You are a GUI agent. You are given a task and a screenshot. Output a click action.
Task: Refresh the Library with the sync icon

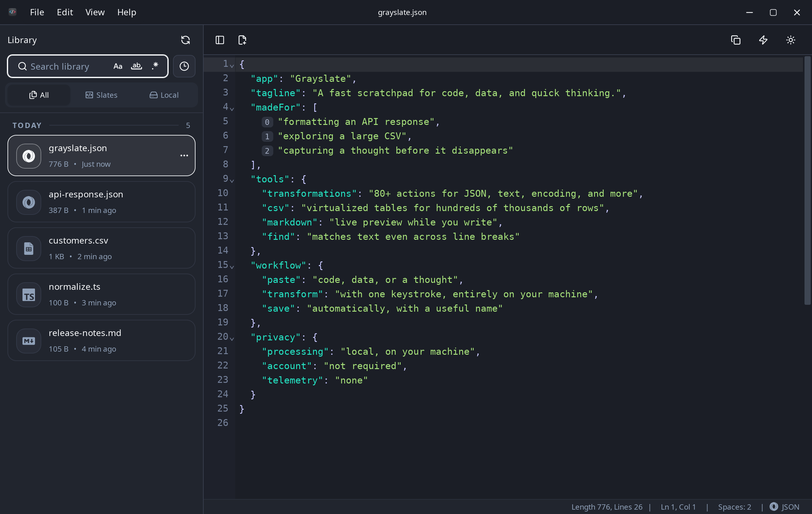coord(186,40)
